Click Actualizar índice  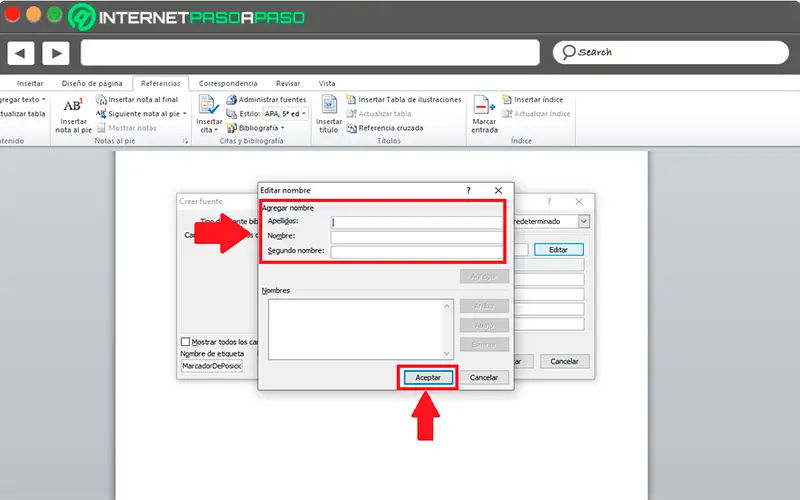point(536,114)
